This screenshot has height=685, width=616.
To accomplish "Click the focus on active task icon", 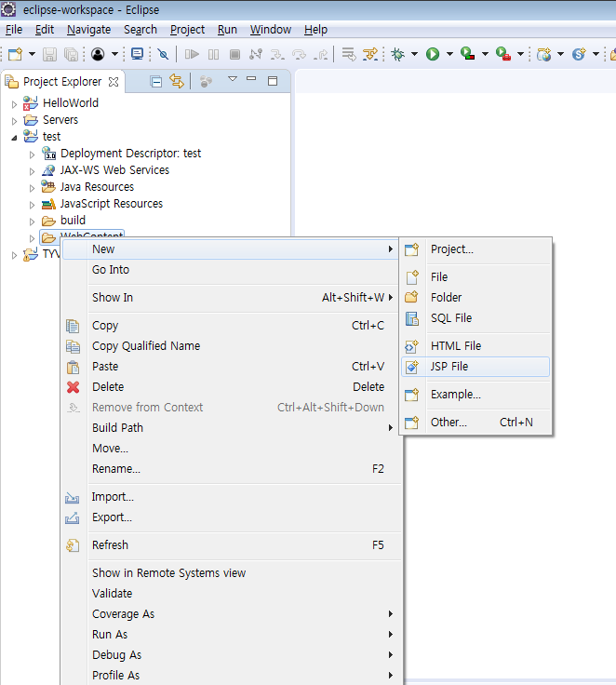I will [x=206, y=81].
